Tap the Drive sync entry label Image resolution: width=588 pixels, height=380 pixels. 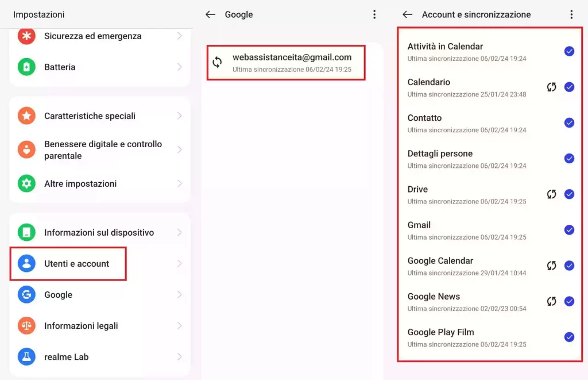click(x=417, y=189)
